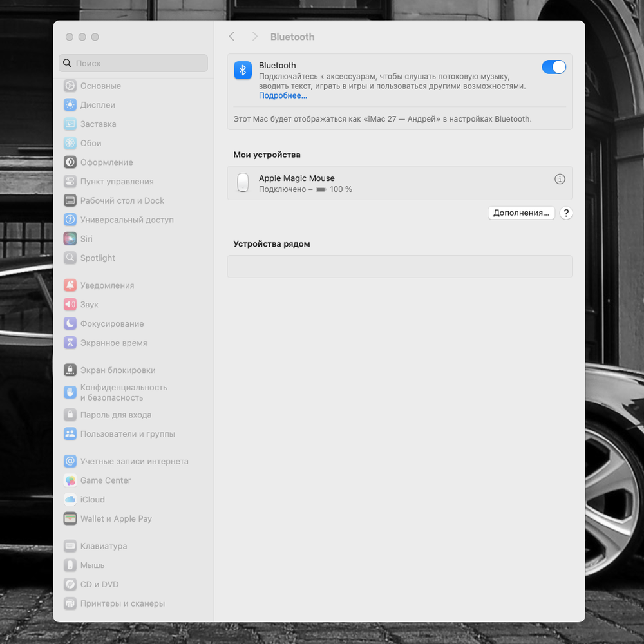Click the Wallet и Apple Pay icon

[x=70, y=518]
